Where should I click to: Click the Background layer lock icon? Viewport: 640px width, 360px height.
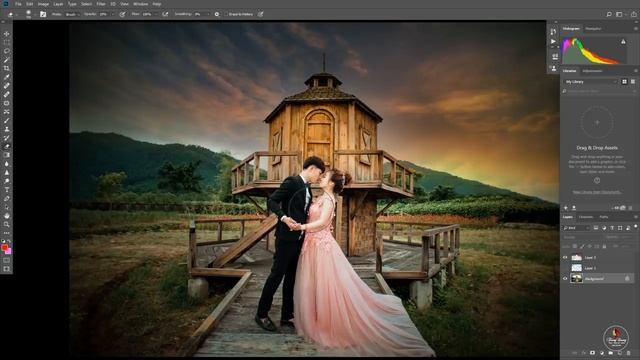point(627,278)
